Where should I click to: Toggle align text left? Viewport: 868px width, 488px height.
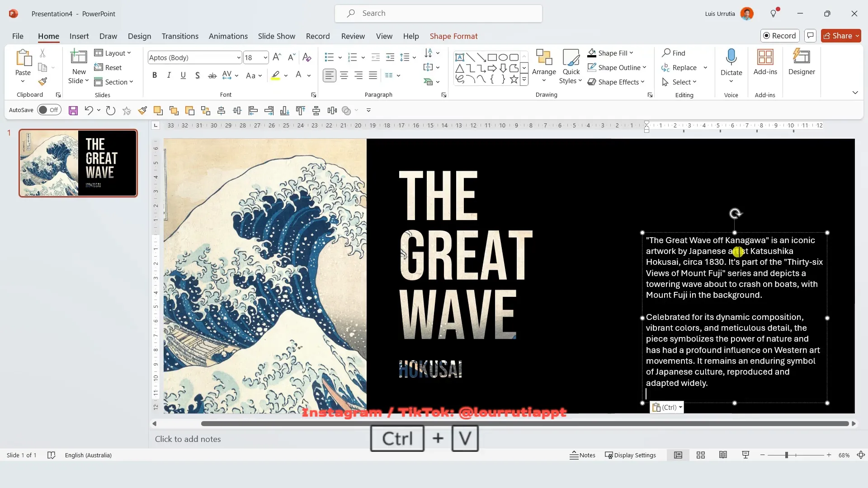pos(330,75)
